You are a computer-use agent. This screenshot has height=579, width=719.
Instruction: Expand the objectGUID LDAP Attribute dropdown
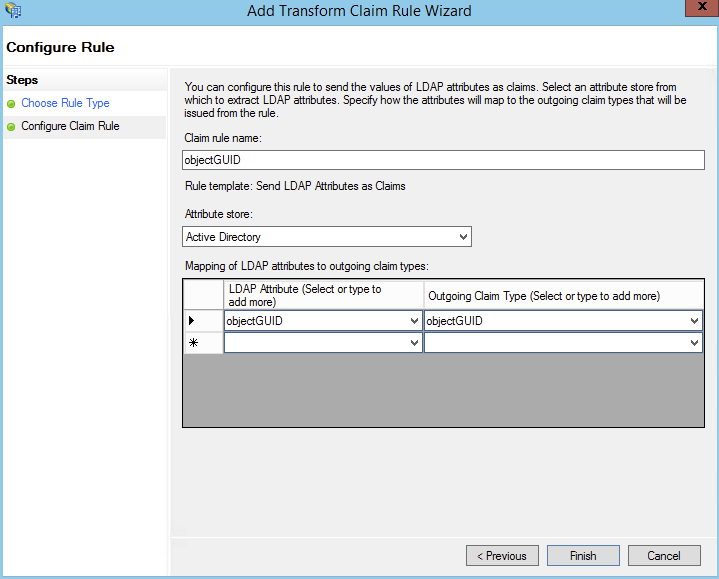click(x=414, y=321)
